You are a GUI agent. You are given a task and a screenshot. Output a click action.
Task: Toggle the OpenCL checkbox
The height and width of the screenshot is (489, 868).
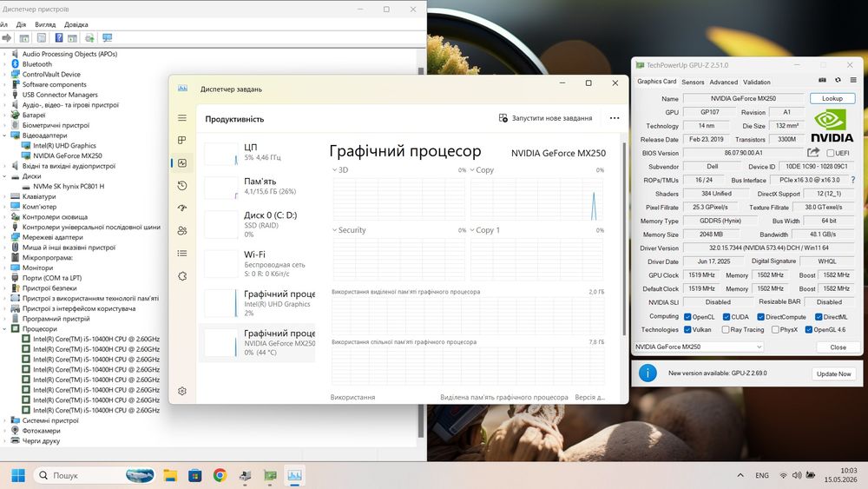[687, 317]
